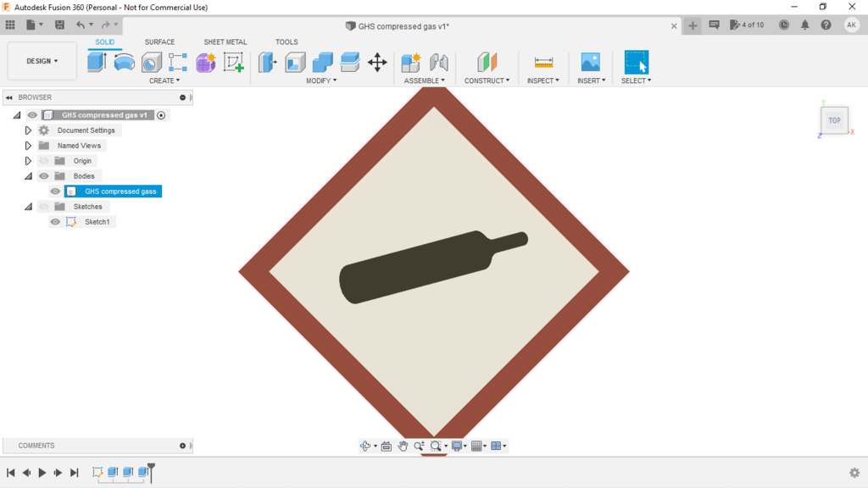Open the DESIGN workspace dropdown

pos(42,61)
